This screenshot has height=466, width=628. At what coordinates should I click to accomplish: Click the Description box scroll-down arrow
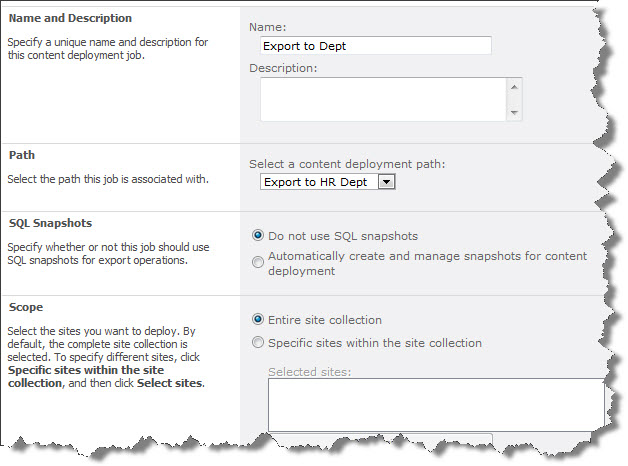514,113
